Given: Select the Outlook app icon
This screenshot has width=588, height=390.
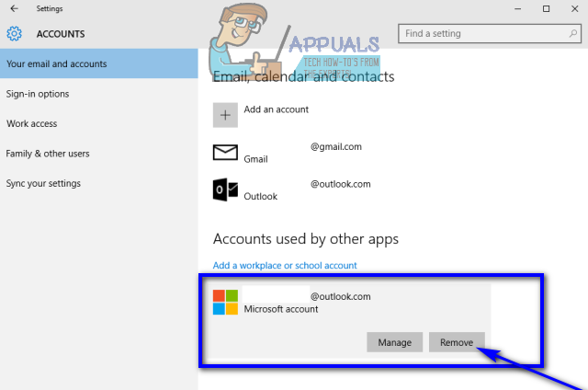Looking at the screenshot, I should point(225,189).
